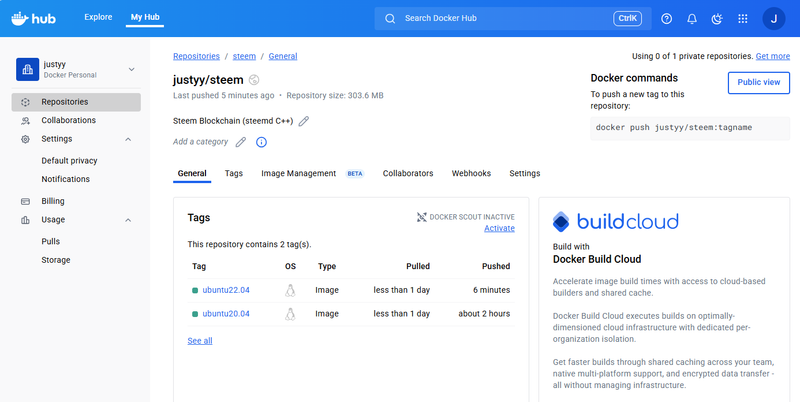Image resolution: width=800 pixels, height=402 pixels.
Task: Click the "about 2 hours" pushed value
Action: [x=484, y=314]
